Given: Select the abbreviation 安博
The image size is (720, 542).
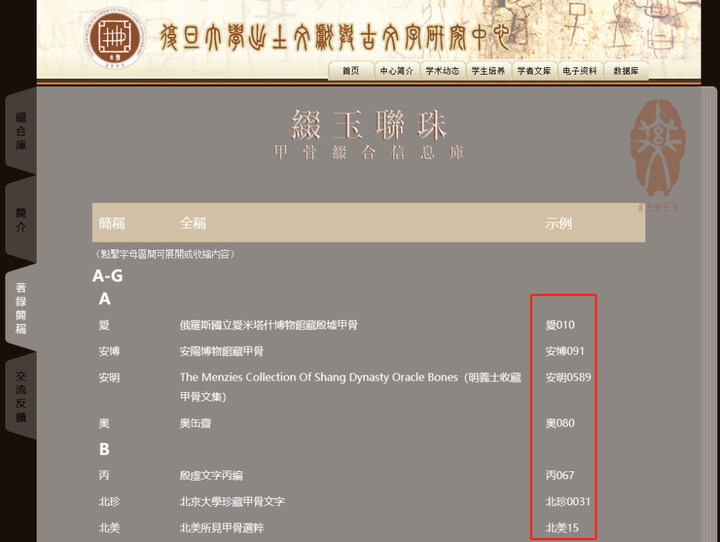Looking at the screenshot, I should pyautogui.click(x=109, y=351).
